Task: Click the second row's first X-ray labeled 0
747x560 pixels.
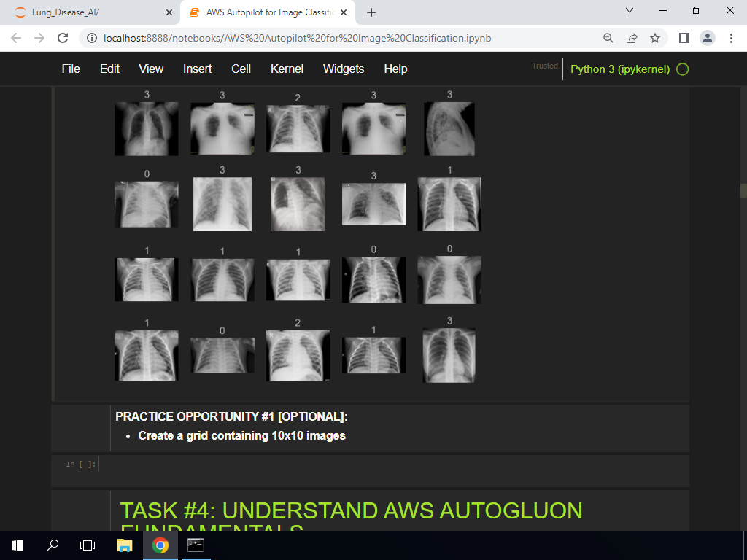Action: pos(146,204)
